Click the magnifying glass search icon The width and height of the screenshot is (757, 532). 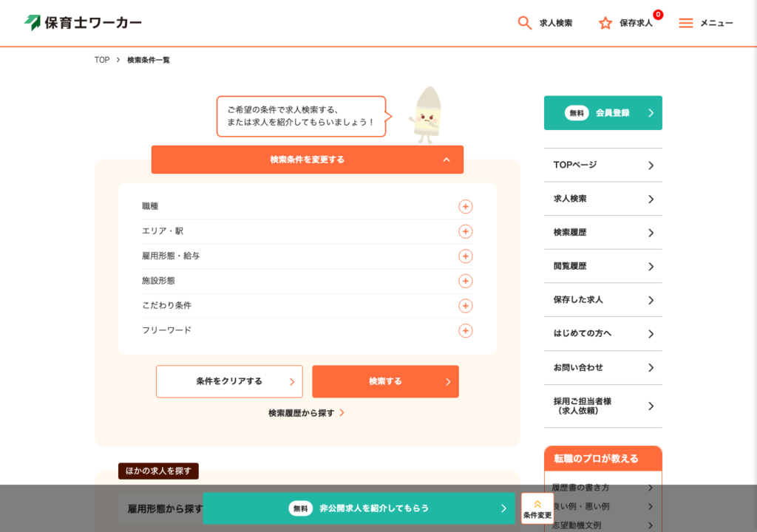[524, 23]
